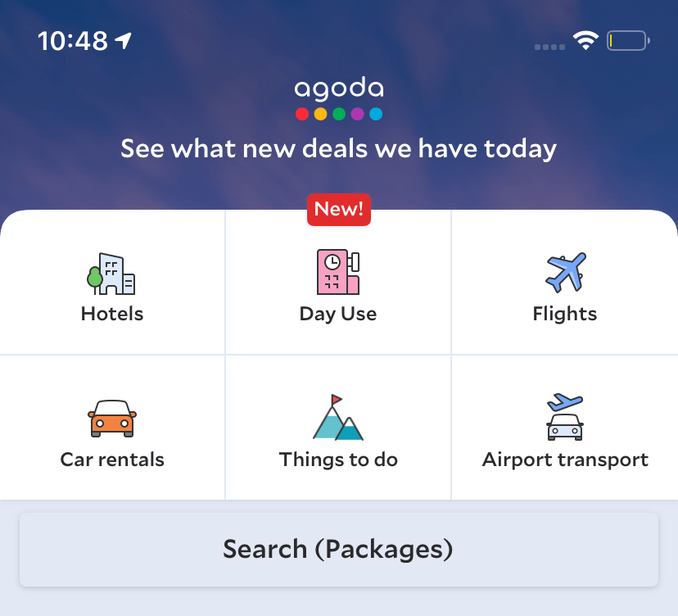Open the Day Use pink building icon
The image size is (678, 616).
pyautogui.click(x=338, y=272)
